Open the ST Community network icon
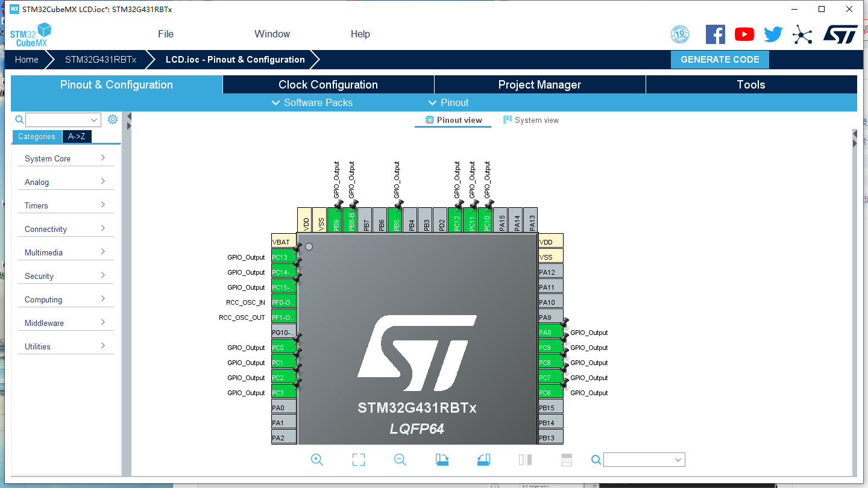Screen dimensions: 868x488 coord(802,34)
